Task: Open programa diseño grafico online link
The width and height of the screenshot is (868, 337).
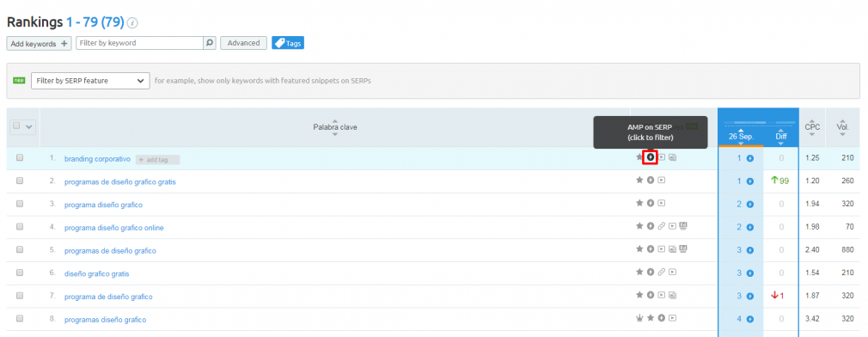Action: coord(114,228)
